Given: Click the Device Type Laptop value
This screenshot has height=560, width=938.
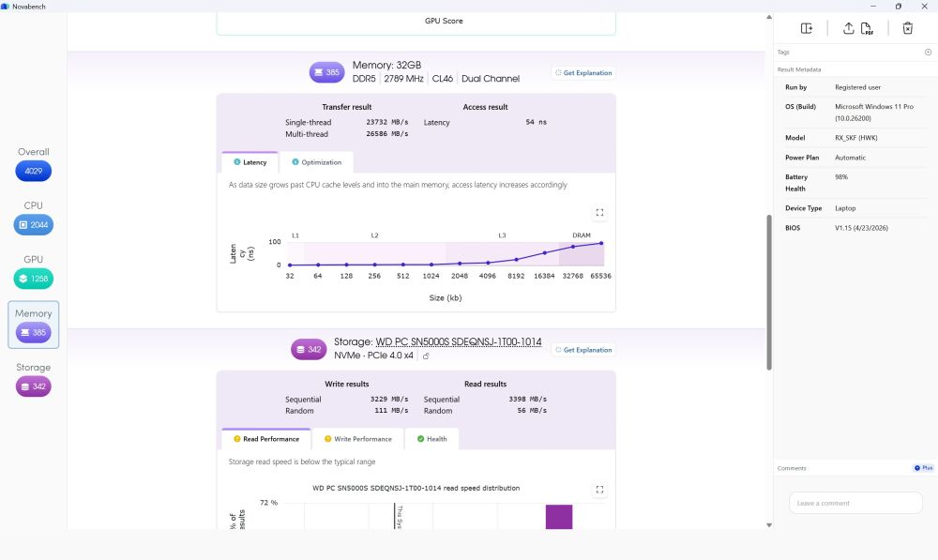Looking at the screenshot, I should (845, 208).
